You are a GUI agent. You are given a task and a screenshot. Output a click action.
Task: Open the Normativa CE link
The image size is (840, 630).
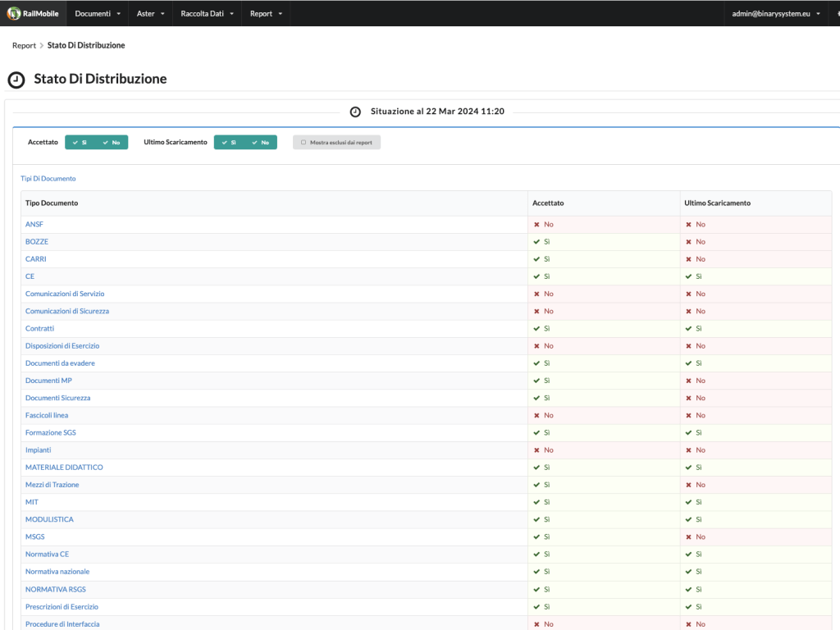[x=47, y=554]
